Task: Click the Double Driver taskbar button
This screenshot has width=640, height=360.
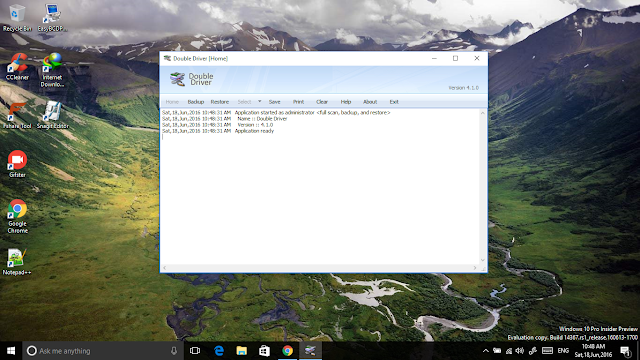Action: [x=311, y=351]
